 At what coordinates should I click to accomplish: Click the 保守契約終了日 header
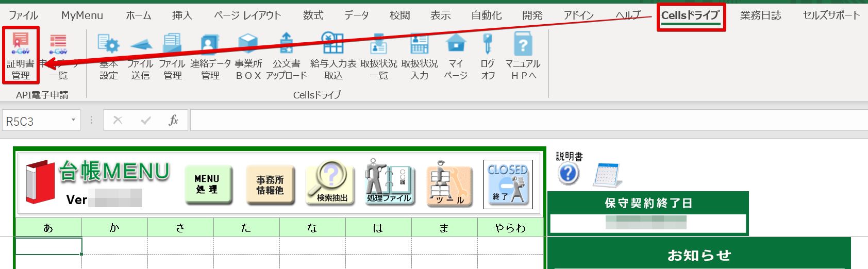click(648, 203)
